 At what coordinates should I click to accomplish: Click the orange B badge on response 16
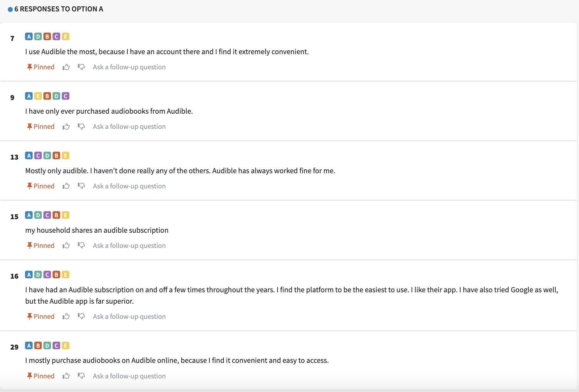click(56, 275)
